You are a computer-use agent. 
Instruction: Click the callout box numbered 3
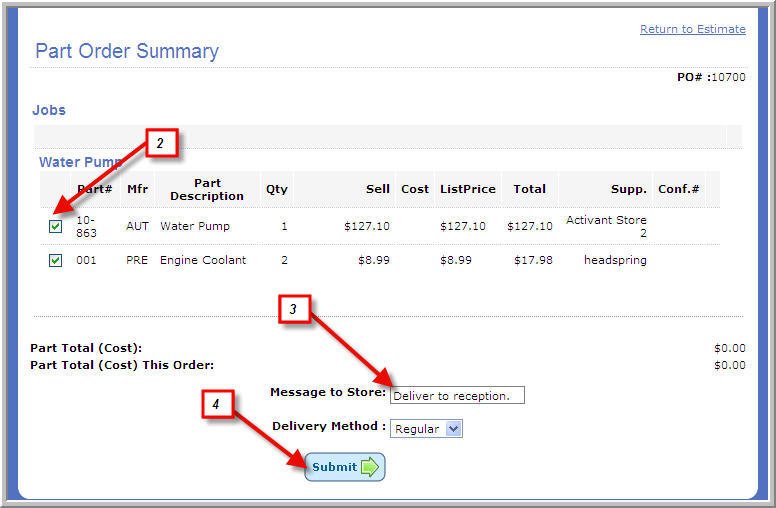click(293, 310)
